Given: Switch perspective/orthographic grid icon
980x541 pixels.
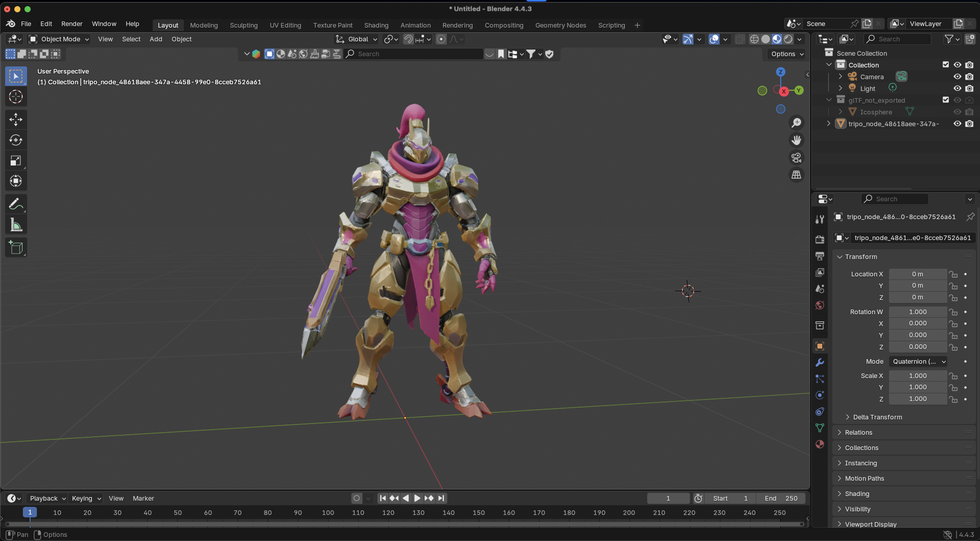Looking at the screenshot, I should (x=796, y=175).
